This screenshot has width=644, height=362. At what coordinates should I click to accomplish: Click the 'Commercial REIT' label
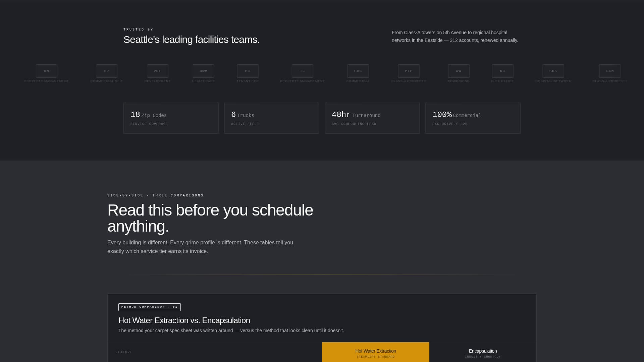click(107, 81)
